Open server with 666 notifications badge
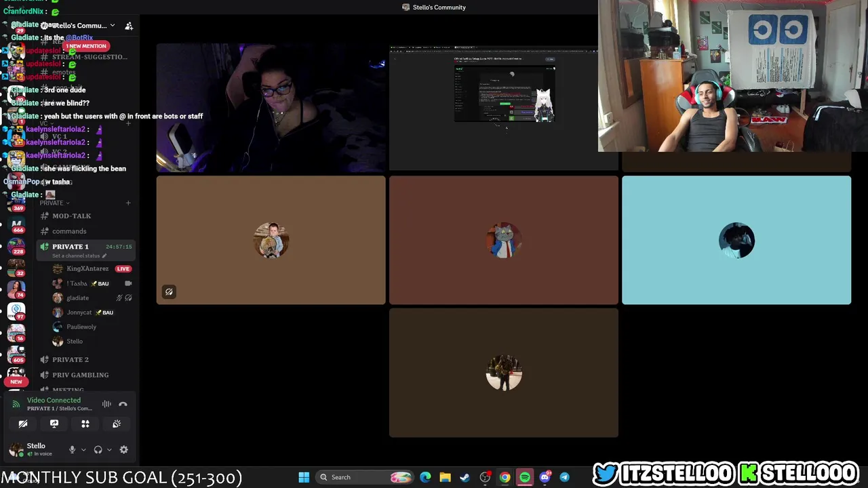Screen dimensions: 868x488 click(16, 224)
